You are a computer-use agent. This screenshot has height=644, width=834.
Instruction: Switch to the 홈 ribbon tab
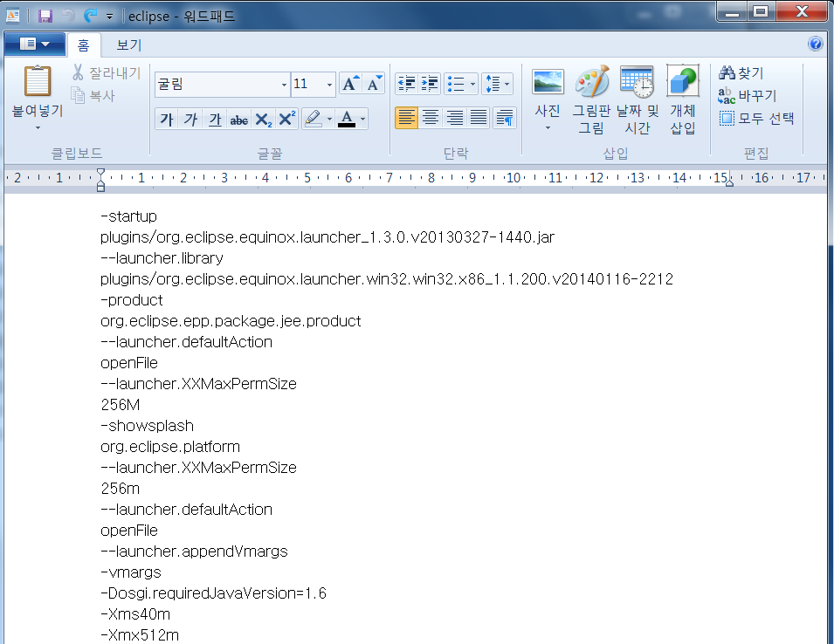click(84, 45)
